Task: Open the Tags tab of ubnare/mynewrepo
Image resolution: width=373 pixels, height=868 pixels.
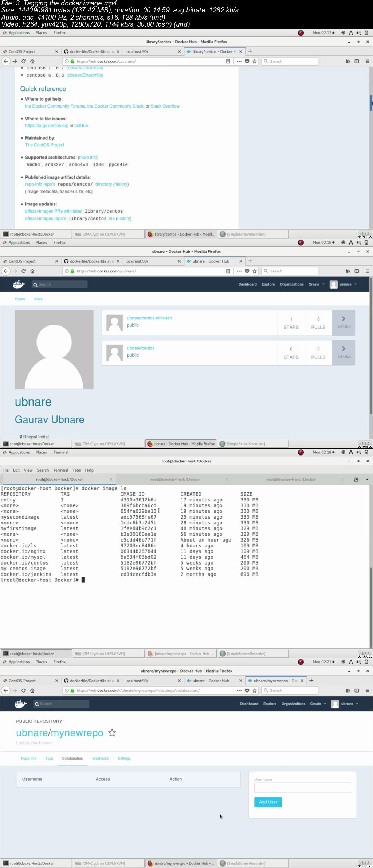Action: tap(49, 758)
